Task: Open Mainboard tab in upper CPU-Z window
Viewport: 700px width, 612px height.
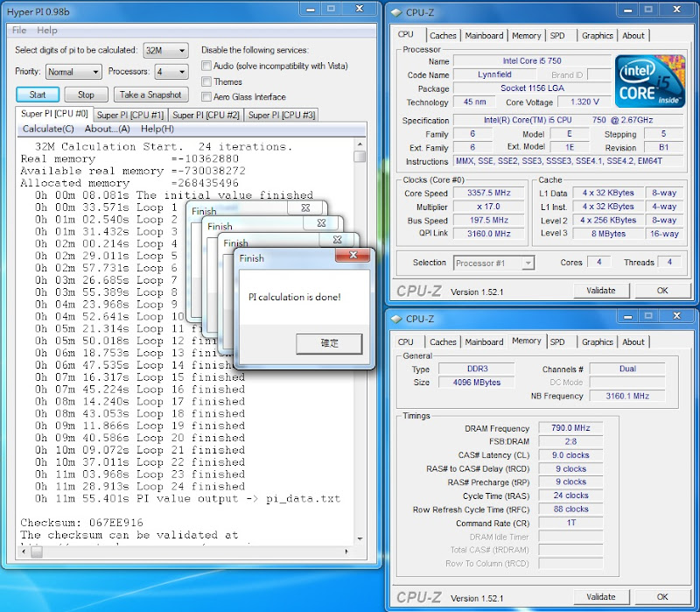Action: click(484, 36)
